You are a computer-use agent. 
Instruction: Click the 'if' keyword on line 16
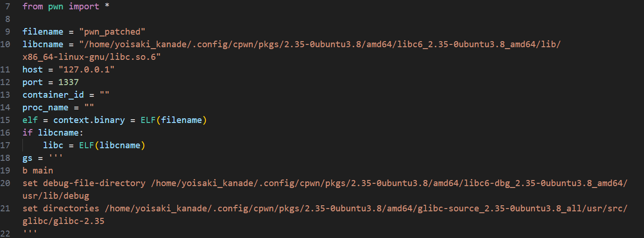28,133
